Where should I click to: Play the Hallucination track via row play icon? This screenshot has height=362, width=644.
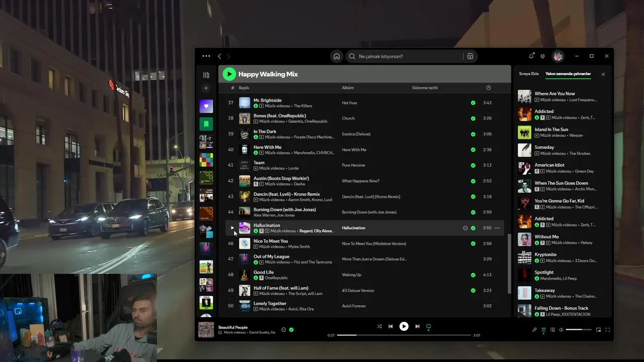point(232,228)
